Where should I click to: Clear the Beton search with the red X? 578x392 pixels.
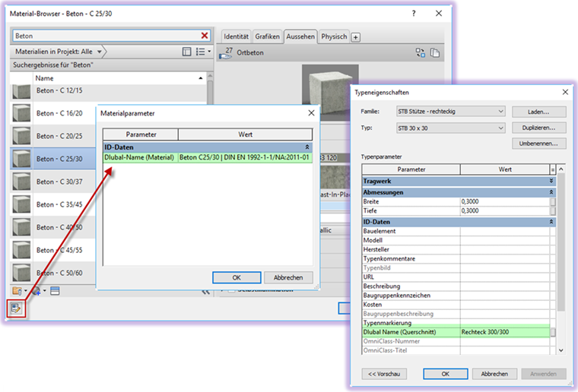click(205, 36)
